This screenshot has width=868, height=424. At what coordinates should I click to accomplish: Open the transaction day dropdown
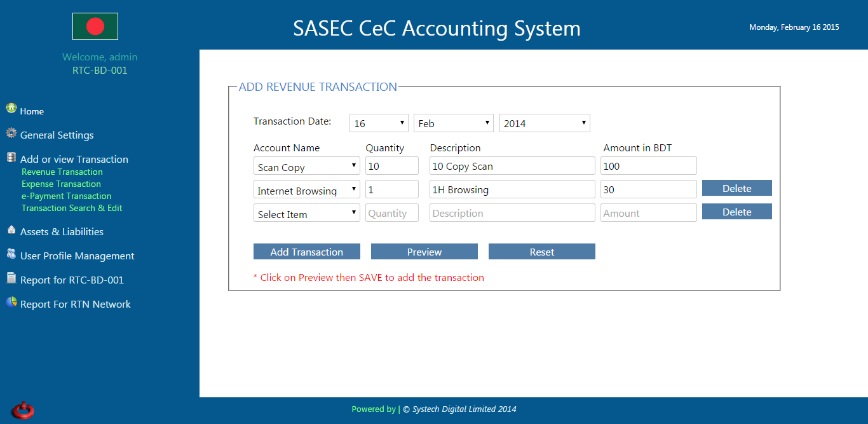click(379, 123)
